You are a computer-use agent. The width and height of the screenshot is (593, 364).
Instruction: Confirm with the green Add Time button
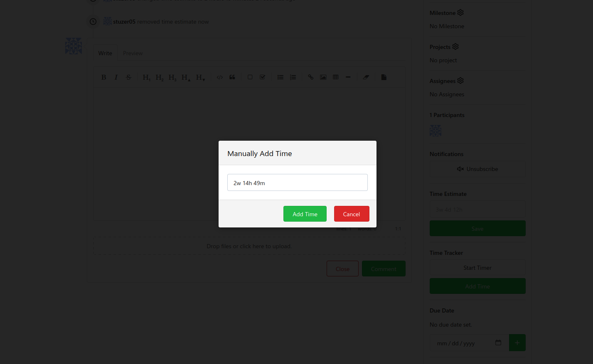[x=305, y=214]
